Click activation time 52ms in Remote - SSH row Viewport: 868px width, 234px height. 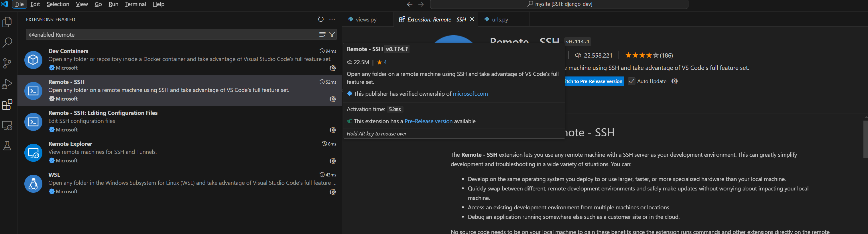coord(328,82)
